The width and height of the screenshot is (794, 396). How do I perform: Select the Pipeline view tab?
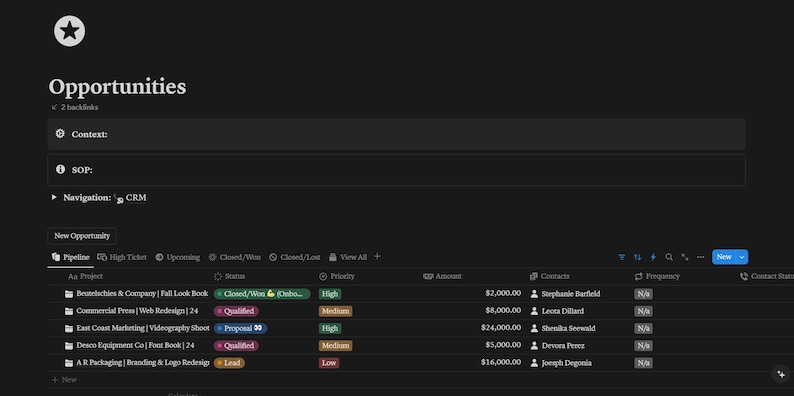[x=71, y=257]
